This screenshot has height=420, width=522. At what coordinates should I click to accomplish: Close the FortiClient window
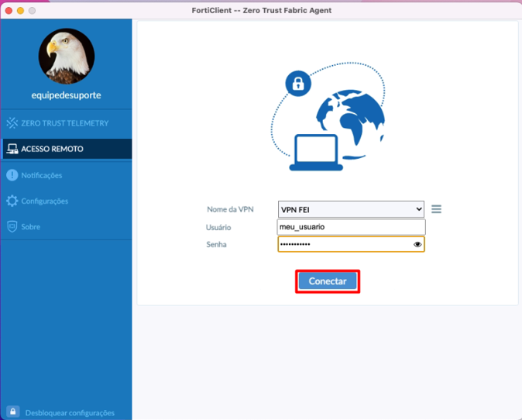9,10
